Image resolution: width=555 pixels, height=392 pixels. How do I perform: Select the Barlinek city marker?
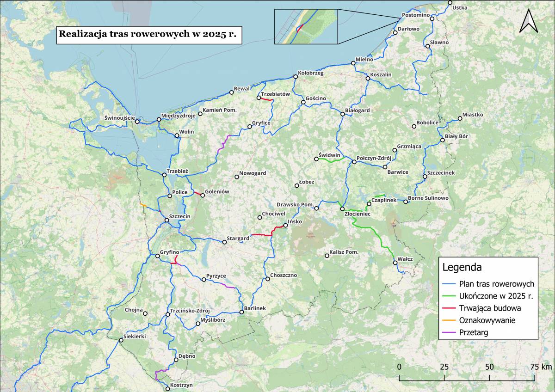241,312
